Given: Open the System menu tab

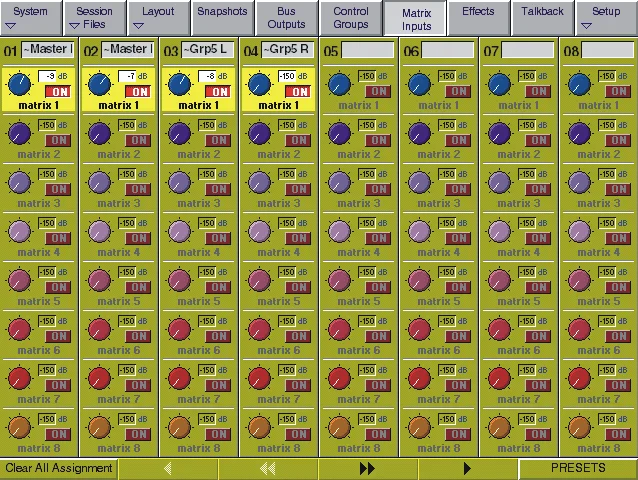Looking at the screenshot, I should pyautogui.click(x=31, y=18).
